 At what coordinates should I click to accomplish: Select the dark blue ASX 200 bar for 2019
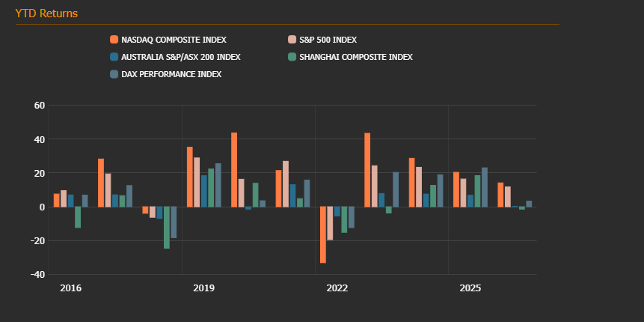[x=203, y=191]
